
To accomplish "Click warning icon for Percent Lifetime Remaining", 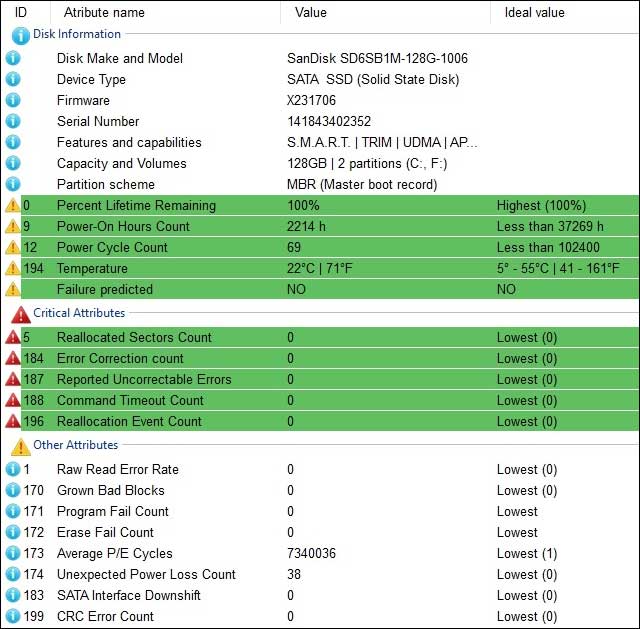I will coord(13,205).
